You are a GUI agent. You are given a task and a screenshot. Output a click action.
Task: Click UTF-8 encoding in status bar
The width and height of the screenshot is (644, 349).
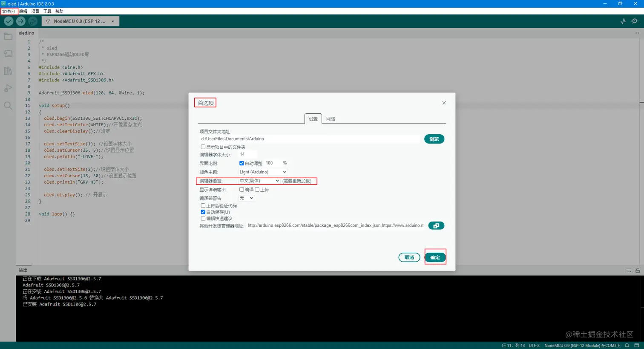tap(534, 346)
